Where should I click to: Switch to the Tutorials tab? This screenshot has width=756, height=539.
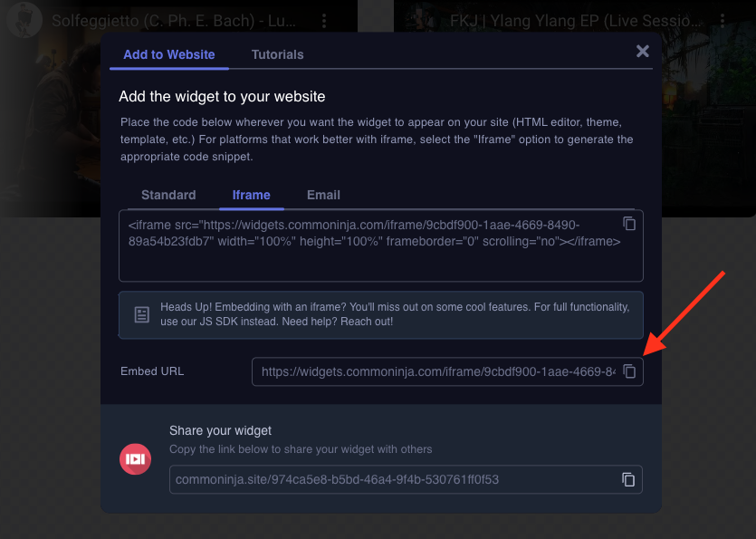pos(277,54)
